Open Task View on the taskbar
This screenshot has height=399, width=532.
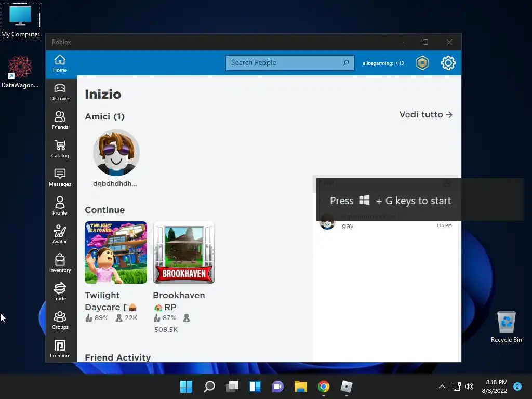(x=232, y=387)
